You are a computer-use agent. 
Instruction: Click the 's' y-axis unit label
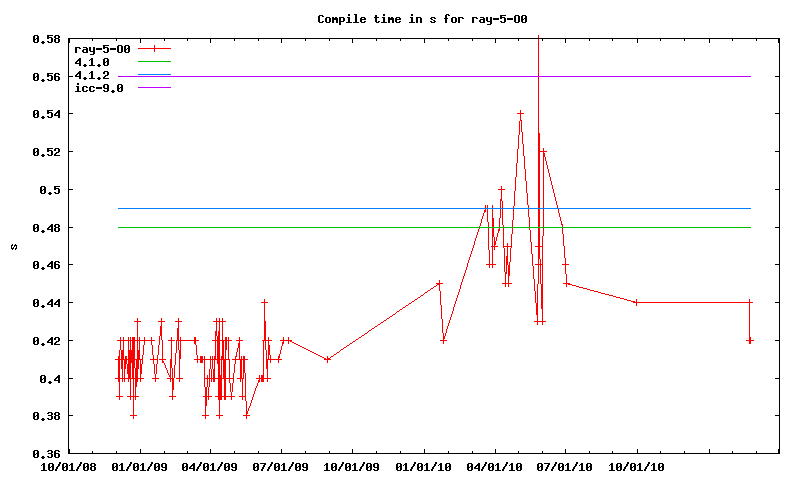click(12, 246)
